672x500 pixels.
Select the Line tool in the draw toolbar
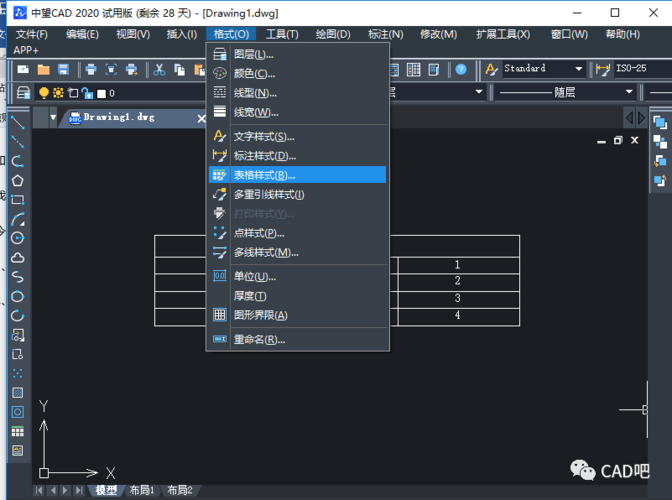tap(18, 123)
